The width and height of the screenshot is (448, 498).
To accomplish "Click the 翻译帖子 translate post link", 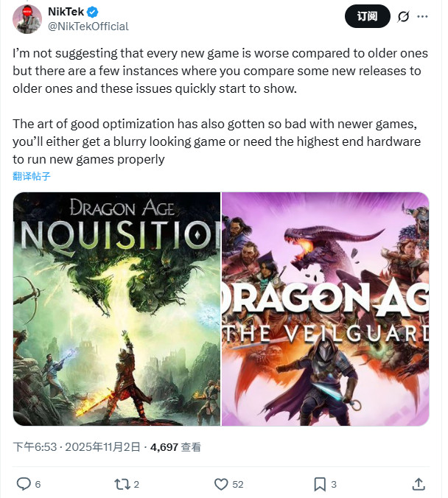I will point(32,176).
